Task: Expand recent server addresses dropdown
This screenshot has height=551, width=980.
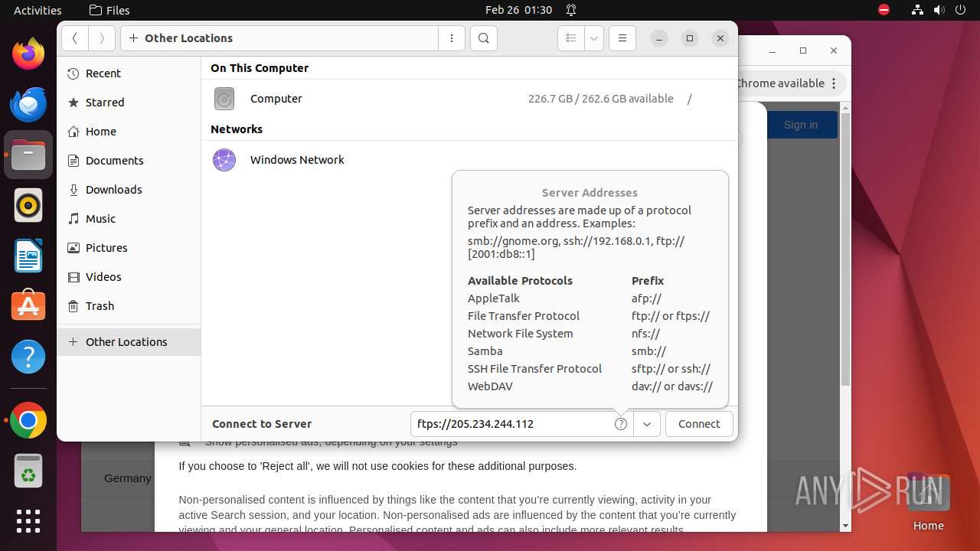Action: tap(647, 424)
